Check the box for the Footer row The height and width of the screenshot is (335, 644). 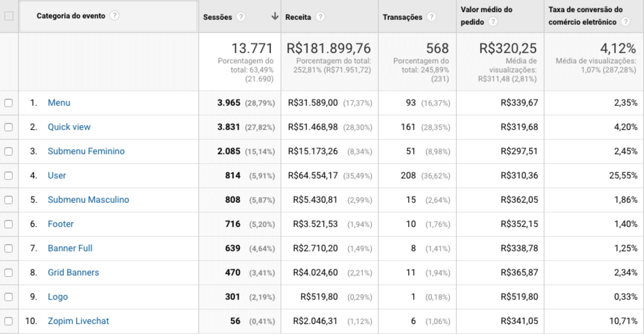coord(8,224)
